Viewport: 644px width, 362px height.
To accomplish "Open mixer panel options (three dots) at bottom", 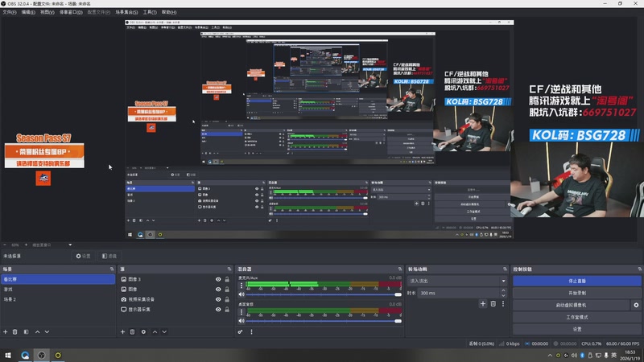I will [251, 331].
